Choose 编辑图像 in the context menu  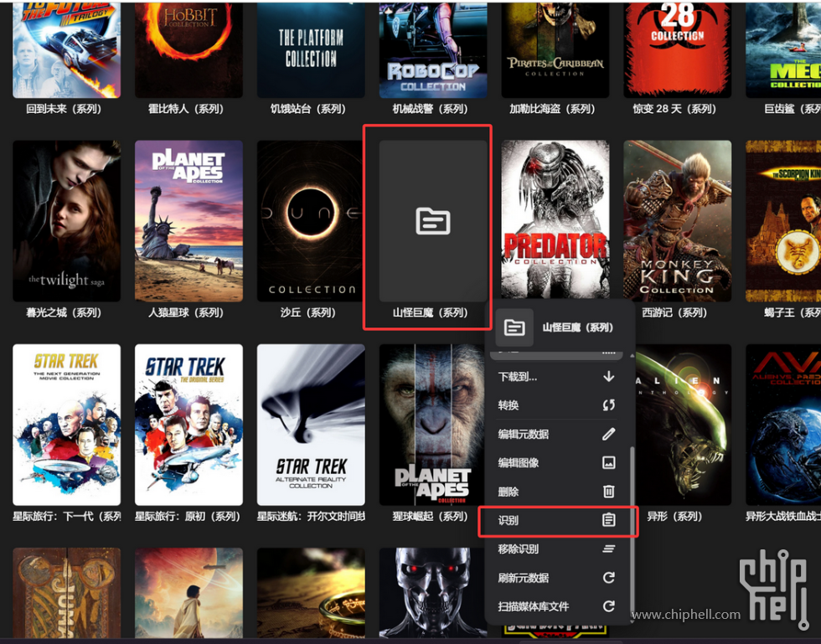pos(556,463)
